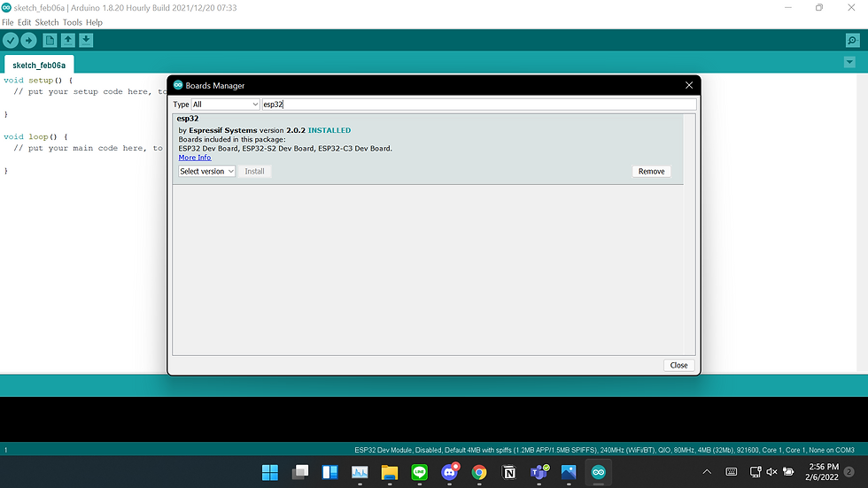
Task: Click the void loop() code line
Action: [35, 136]
